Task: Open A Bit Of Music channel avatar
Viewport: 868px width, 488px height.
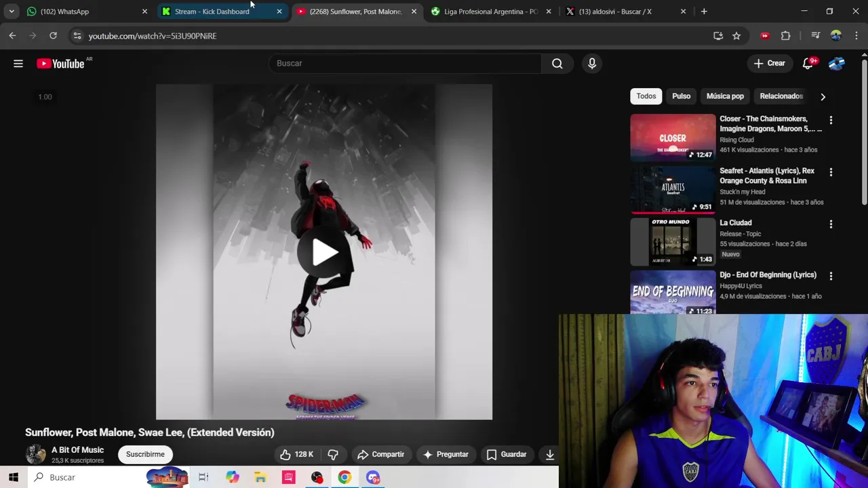Action: [x=35, y=454]
